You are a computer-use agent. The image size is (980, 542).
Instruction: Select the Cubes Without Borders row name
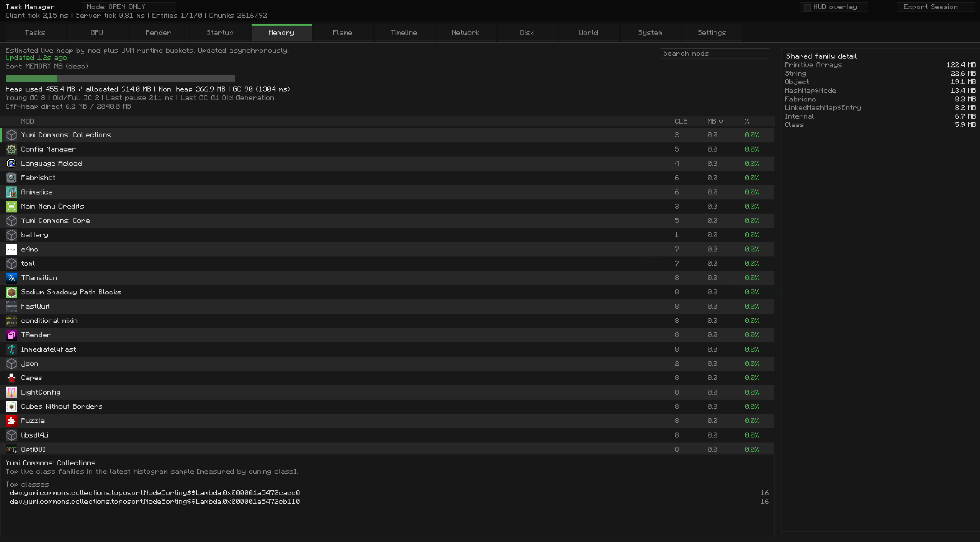point(62,406)
